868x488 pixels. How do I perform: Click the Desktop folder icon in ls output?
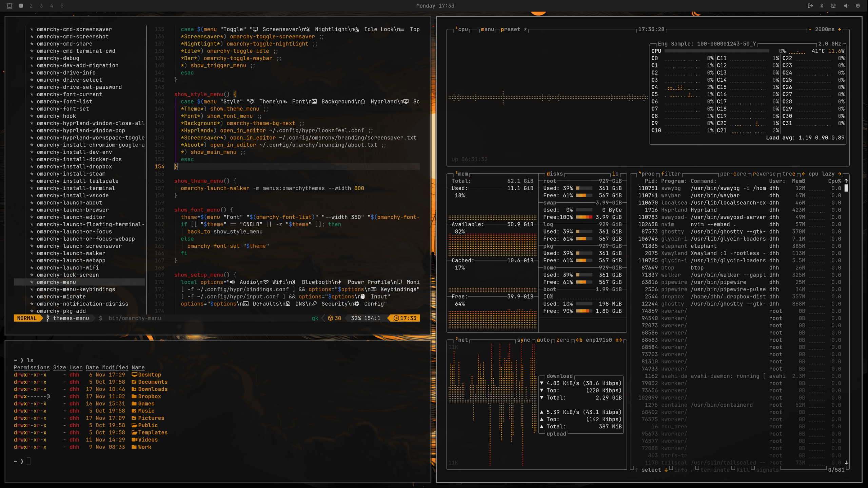(x=134, y=375)
